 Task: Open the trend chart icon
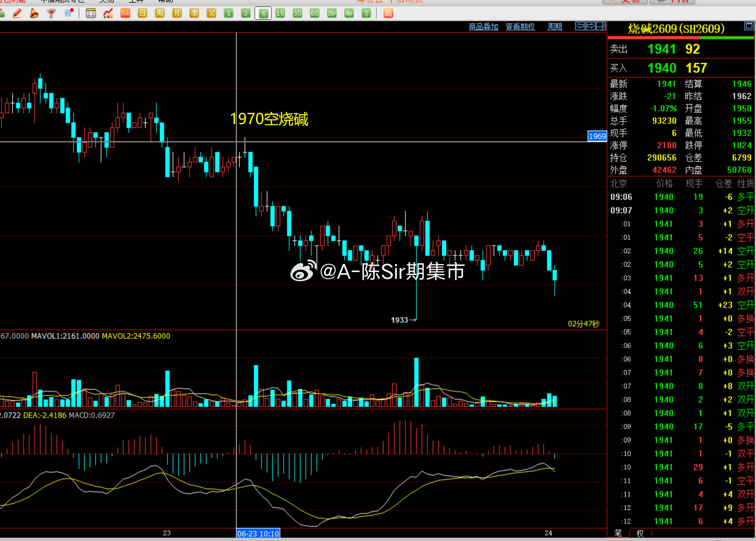click(x=108, y=13)
